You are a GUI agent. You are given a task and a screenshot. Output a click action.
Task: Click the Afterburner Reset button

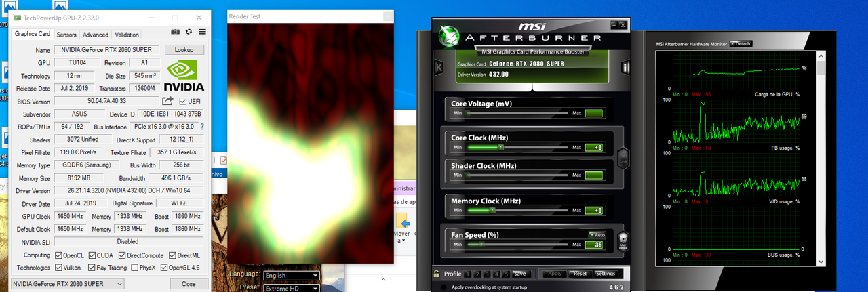(x=580, y=274)
